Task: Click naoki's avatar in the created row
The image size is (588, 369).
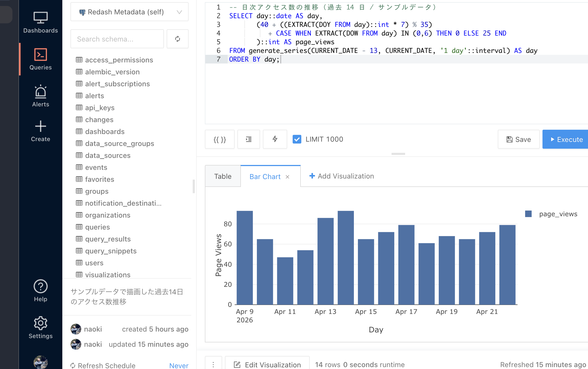Action: point(76,329)
